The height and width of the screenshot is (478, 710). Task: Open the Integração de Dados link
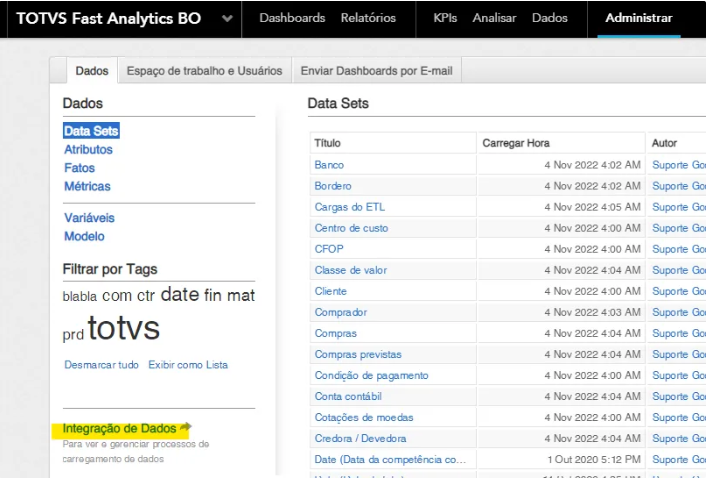(x=119, y=428)
